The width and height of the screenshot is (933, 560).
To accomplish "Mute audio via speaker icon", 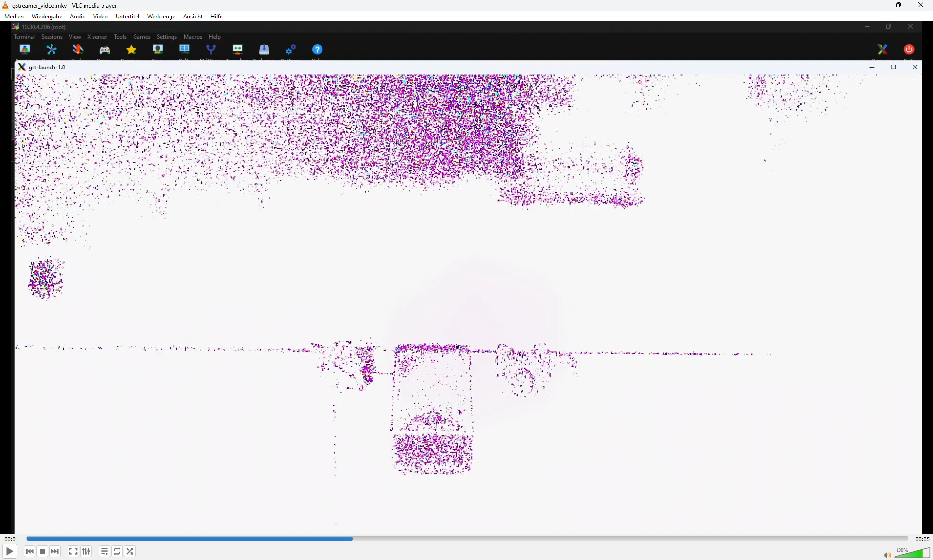I will click(x=887, y=555).
